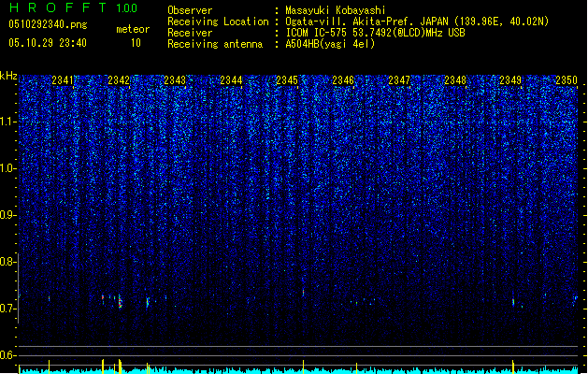Viewport: 588px width, 374px height.
Task: Click time marker 2342
Action: (x=119, y=80)
